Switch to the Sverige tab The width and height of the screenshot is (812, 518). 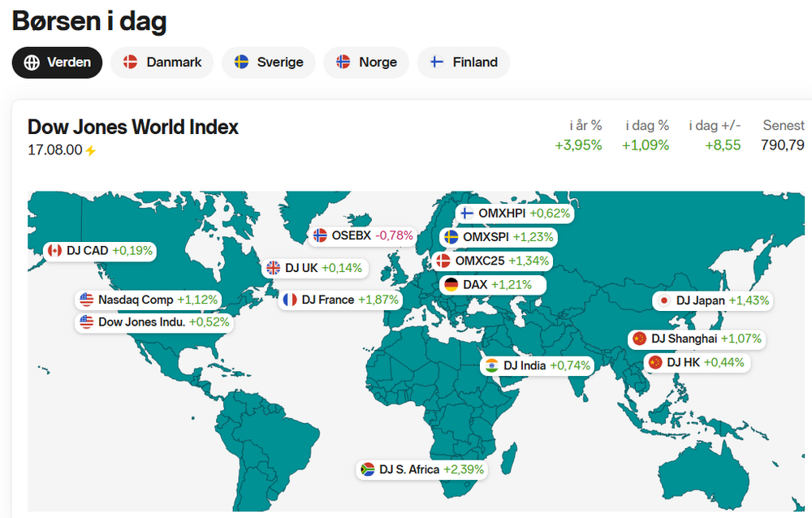[x=268, y=63]
